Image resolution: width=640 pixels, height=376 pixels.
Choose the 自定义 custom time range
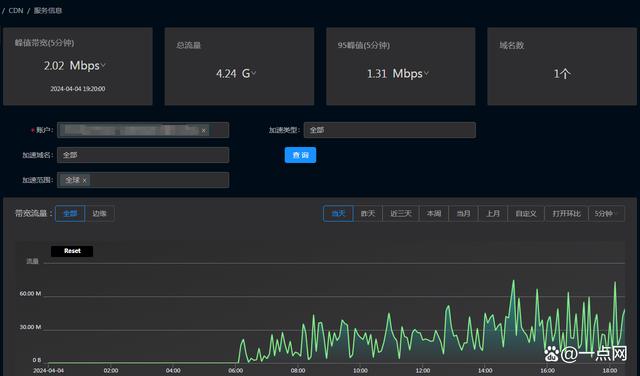pos(526,214)
